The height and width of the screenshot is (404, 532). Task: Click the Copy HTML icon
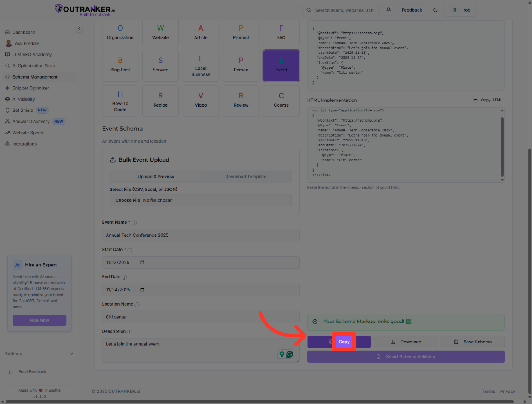click(475, 100)
